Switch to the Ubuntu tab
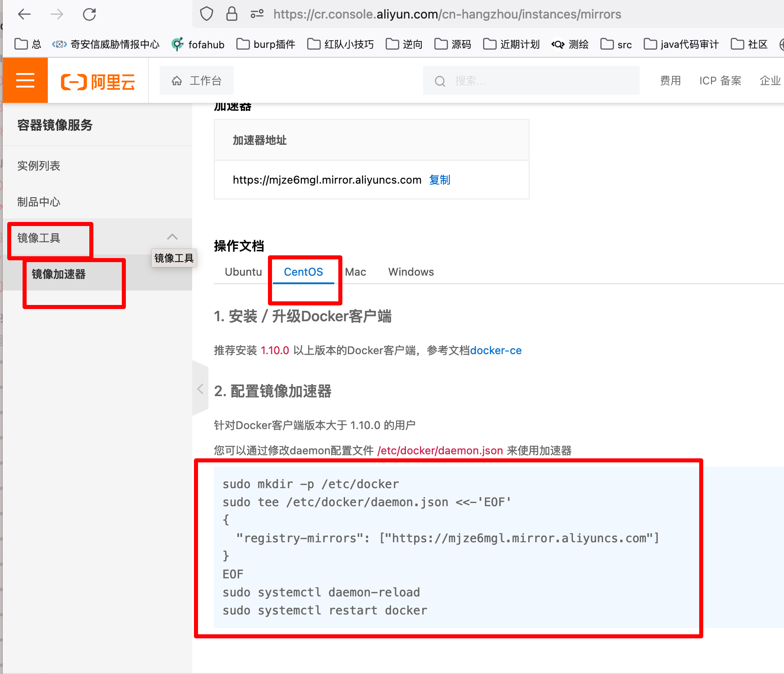Screen dimensions: 784x674 coord(244,272)
